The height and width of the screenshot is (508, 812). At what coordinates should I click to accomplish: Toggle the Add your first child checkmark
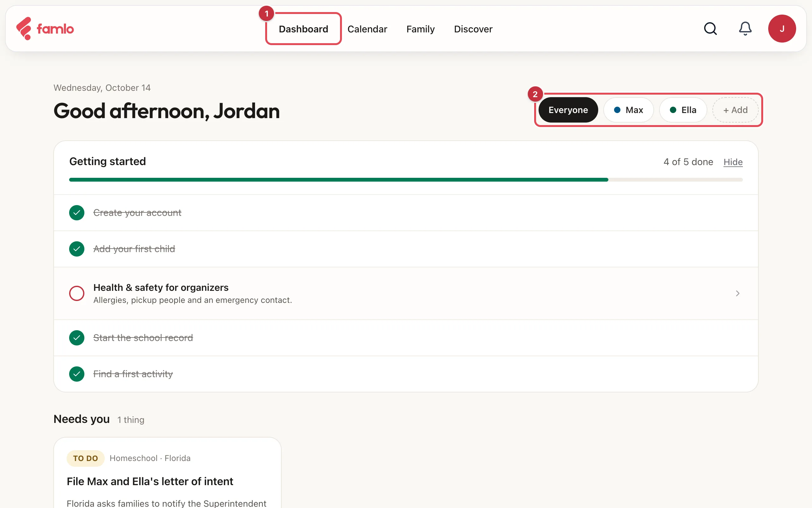point(76,249)
